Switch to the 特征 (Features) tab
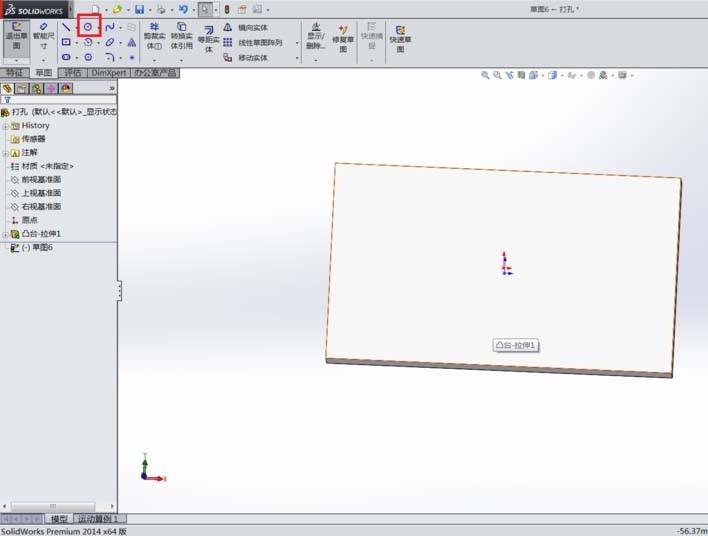 point(14,73)
